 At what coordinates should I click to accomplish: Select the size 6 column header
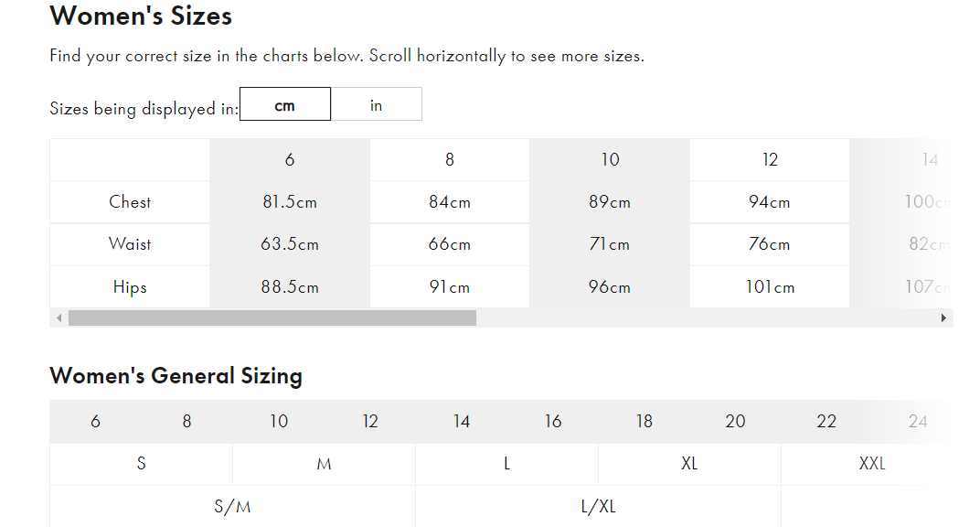pyautogui.click(x=290, y=160)
